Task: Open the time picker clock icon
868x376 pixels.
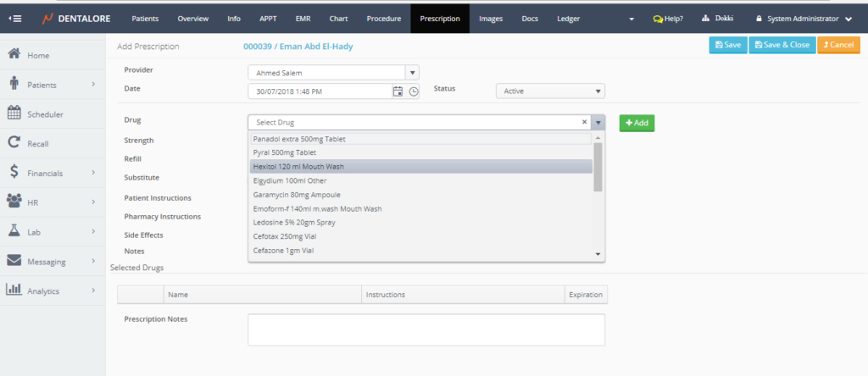Action: pyautogui.click(x=413, y=91)
